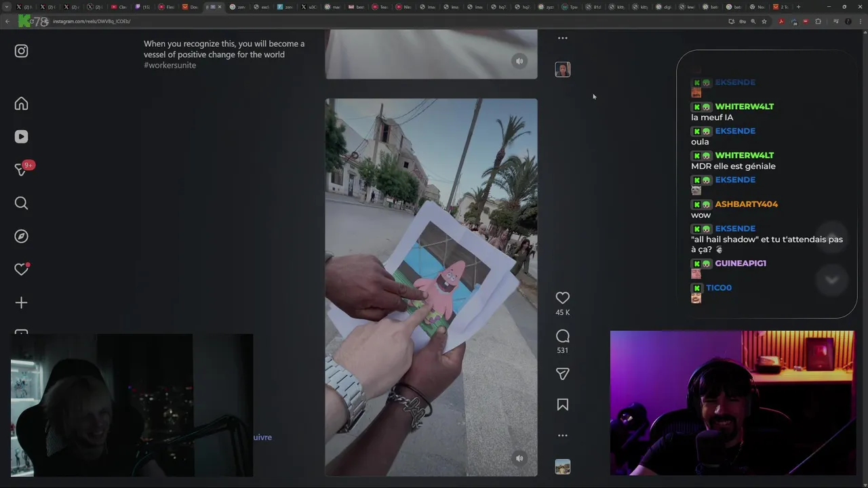Click the password key icon
This screenshot has height=488, width=868.
(743, 21)
